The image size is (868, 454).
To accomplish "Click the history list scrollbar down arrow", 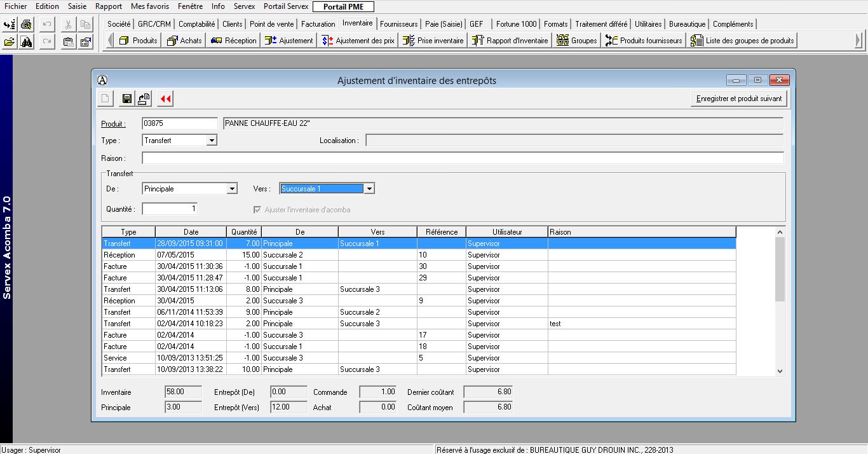I will click(x=780, y=371).
